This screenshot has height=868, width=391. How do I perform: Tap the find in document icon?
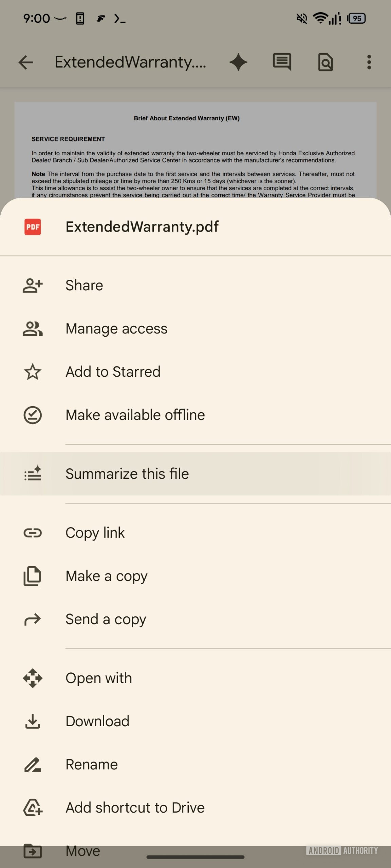tap(325, 62)
